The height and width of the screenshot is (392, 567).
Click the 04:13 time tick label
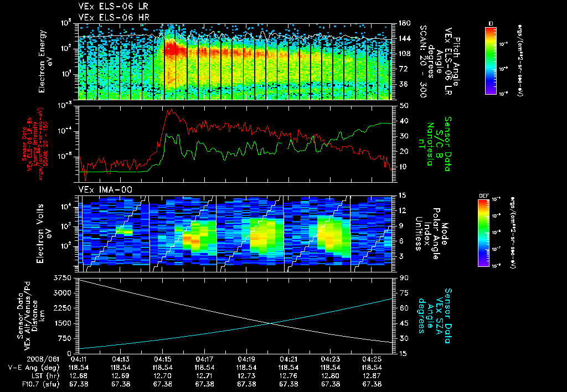(x=120, y=359)
